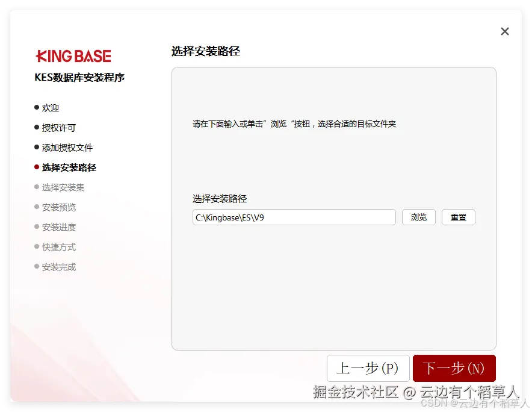
Task: Click the KINGBASE logo
Action: pyautogui.click(x=73, y=56)
